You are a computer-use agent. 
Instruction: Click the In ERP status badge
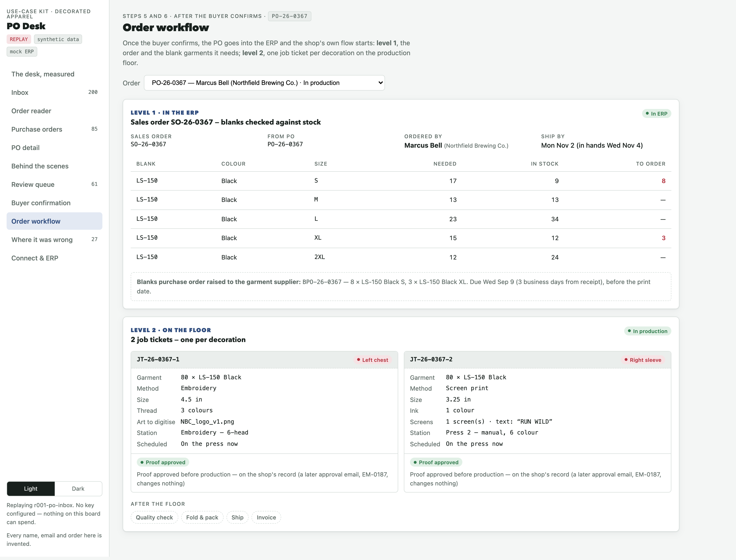click(656, 114)
